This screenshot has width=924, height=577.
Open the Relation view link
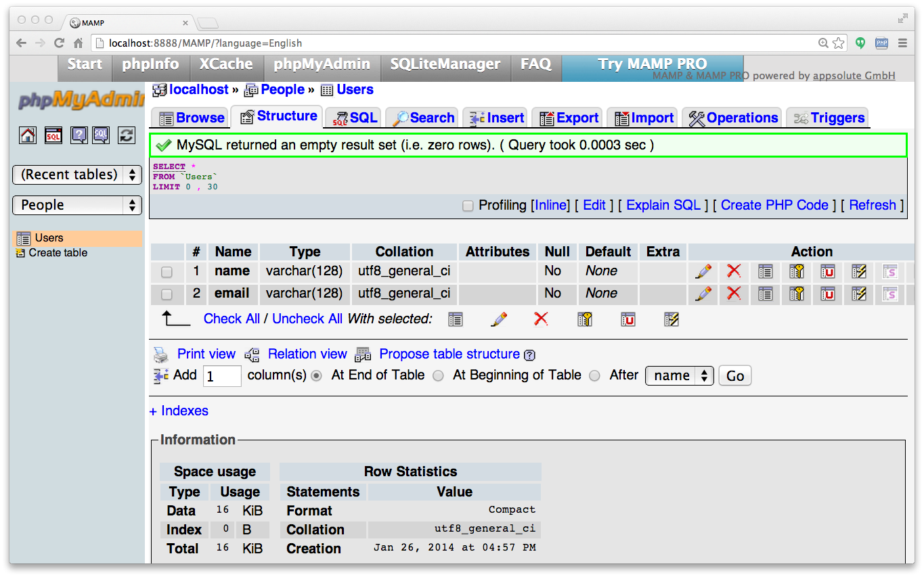[307, 354]
